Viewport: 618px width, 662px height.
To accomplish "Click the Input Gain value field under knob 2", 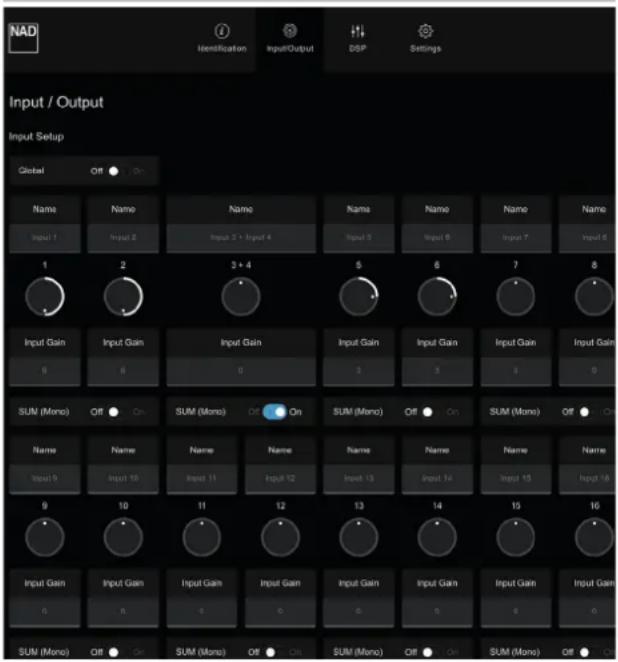I will (123, 371).
